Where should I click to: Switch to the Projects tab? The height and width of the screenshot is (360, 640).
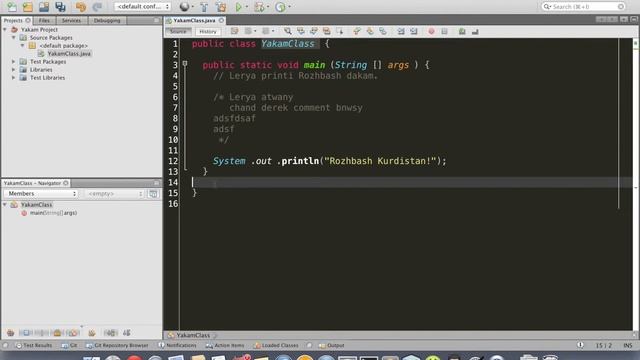point(17,20)
